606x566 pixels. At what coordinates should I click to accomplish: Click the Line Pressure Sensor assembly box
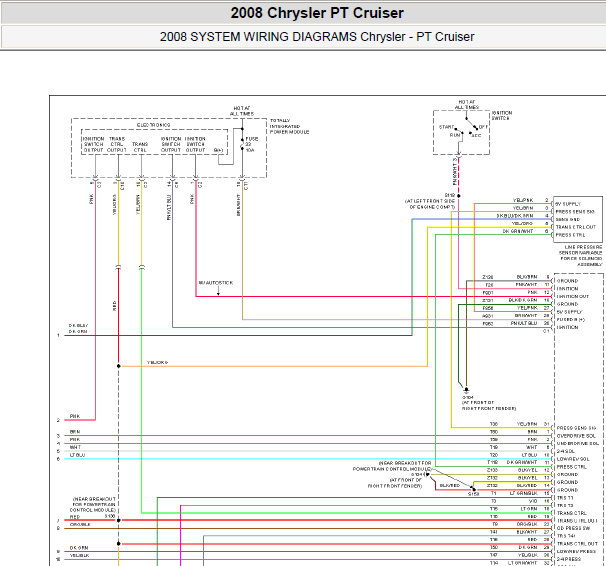(578, 219)
